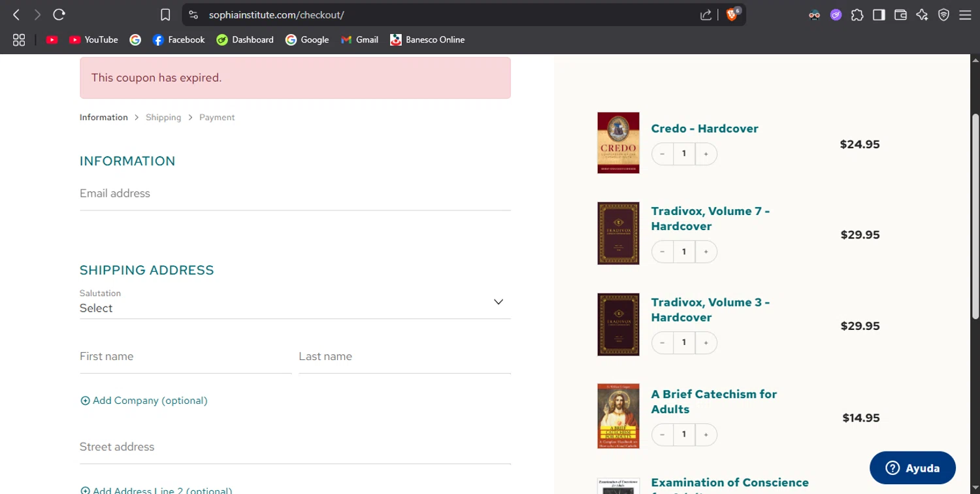The image size is (980, 494).
Task: Focus the Last name field
Action: point(404,357)
